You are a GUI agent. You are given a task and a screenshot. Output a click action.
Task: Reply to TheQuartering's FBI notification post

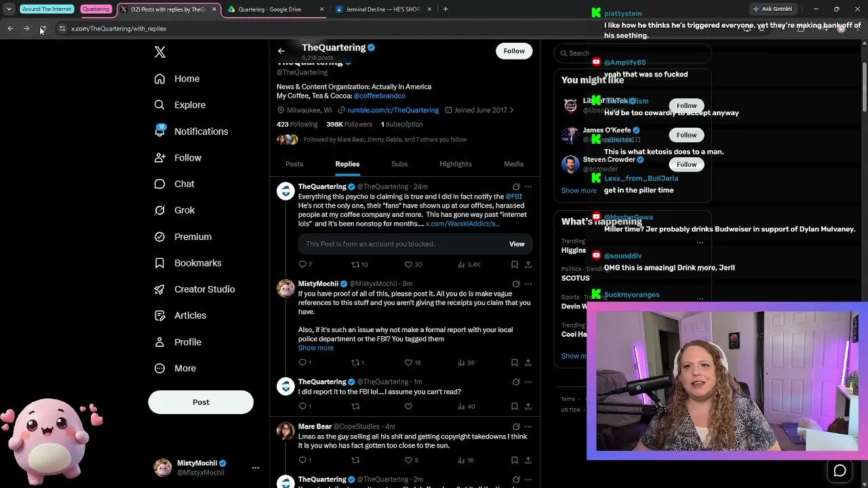pos(302,264)
